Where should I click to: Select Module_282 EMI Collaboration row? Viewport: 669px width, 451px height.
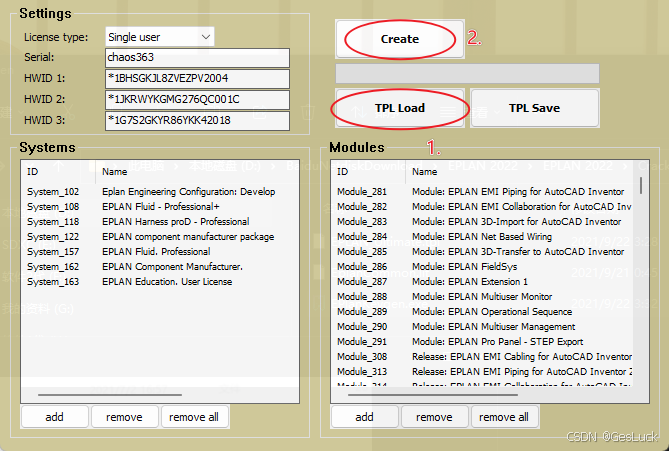(483, 207)
